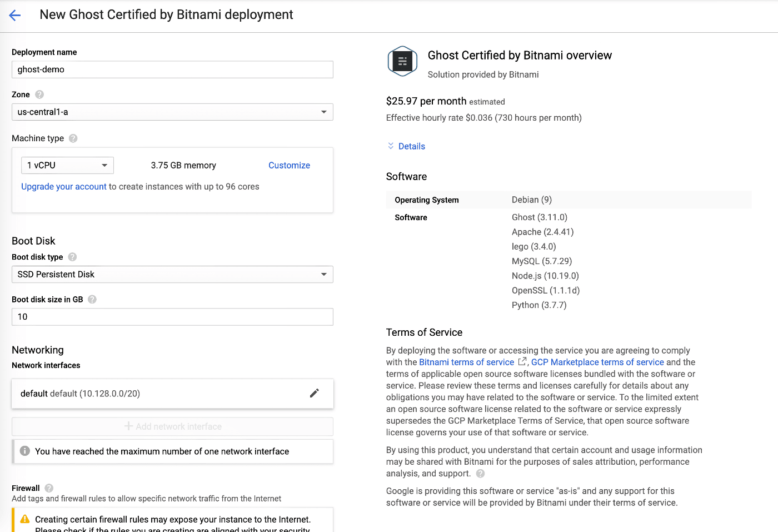Edit the default network interface pencil
Screen dimensions: 778x532
coord(315,393)
